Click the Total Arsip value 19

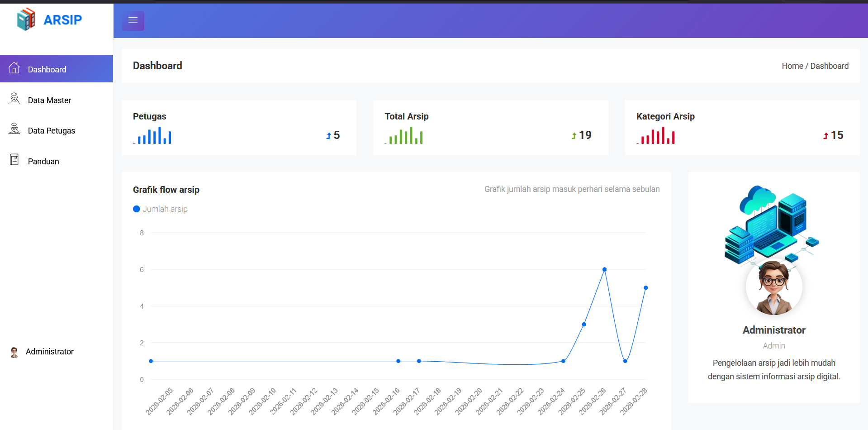[585, 135]
